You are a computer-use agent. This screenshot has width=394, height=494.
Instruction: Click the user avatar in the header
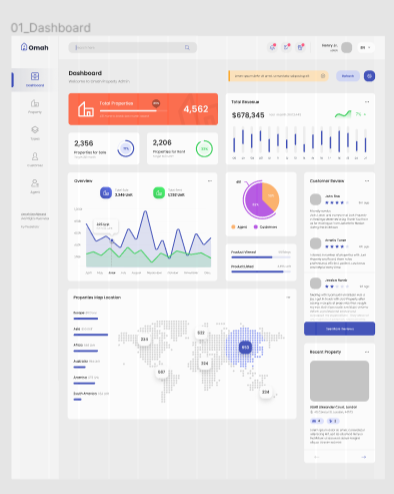click(x=347, y=47)
